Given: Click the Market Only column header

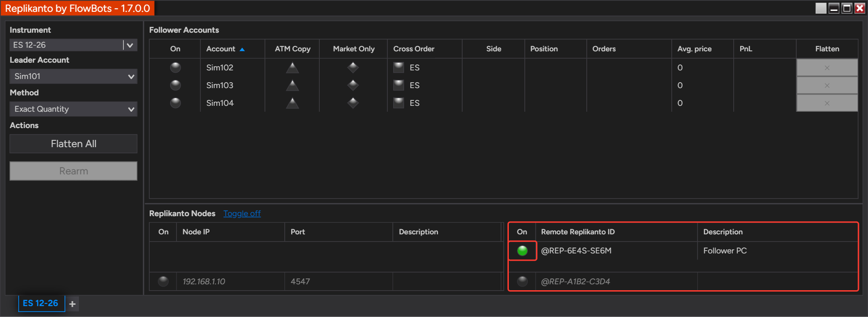Looking at the screenshot, I should 354,49.
